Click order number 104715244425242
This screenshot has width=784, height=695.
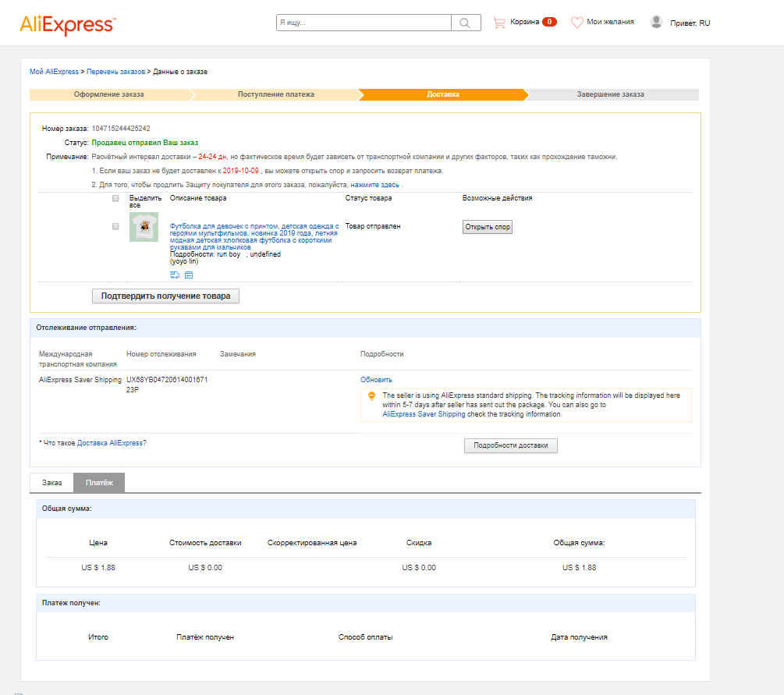click(121, 129)
